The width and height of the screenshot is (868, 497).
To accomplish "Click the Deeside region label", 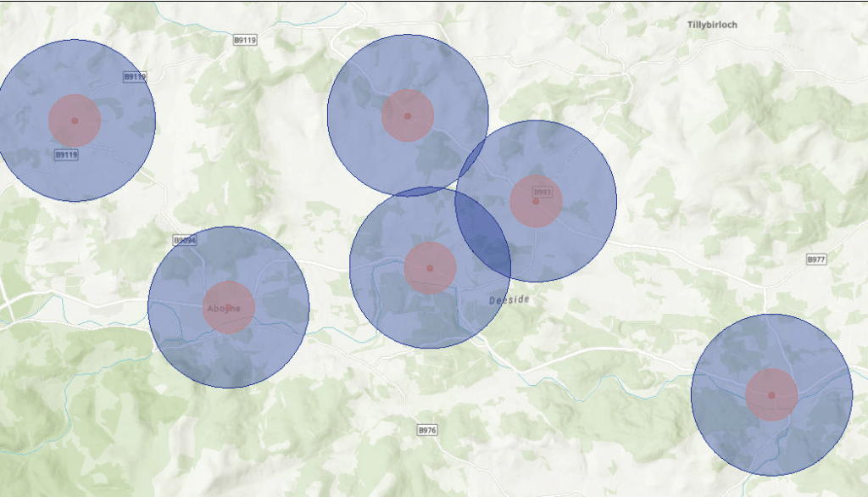I will [509, 300].
